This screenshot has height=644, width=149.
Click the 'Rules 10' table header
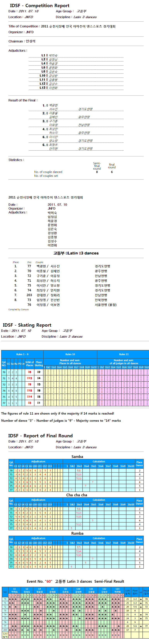(x=70, y=354)
